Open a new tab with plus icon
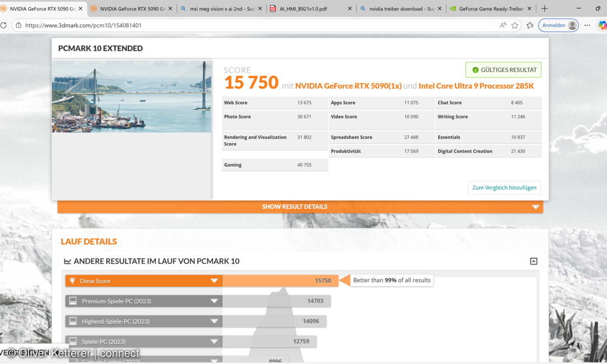The image size is (607, 364). (544, 9)
